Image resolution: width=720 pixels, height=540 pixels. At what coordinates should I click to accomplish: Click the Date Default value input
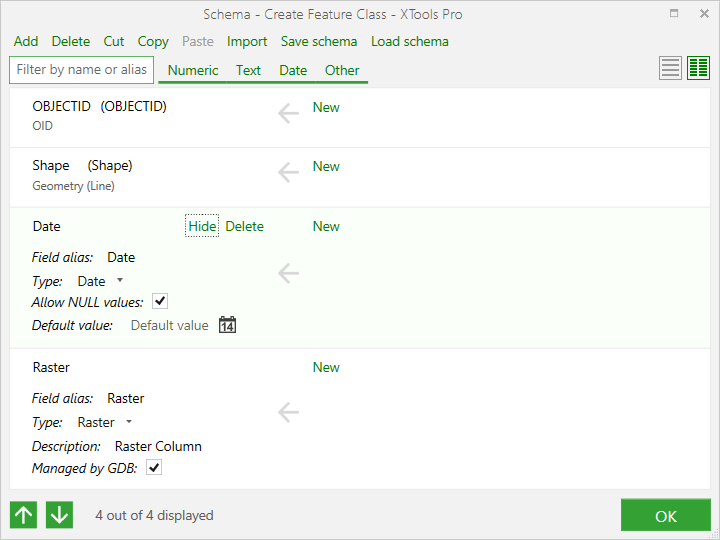pos(169,325)
